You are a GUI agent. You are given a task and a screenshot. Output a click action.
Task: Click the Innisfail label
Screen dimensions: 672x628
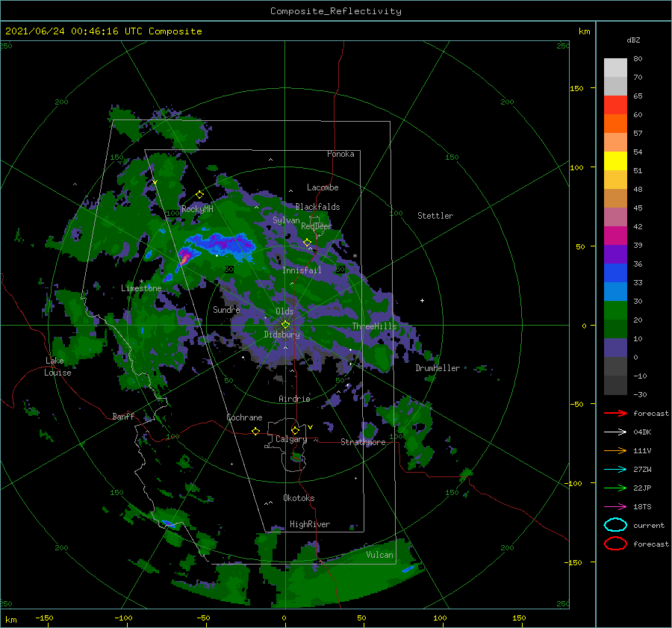click(x=302, y=270)
